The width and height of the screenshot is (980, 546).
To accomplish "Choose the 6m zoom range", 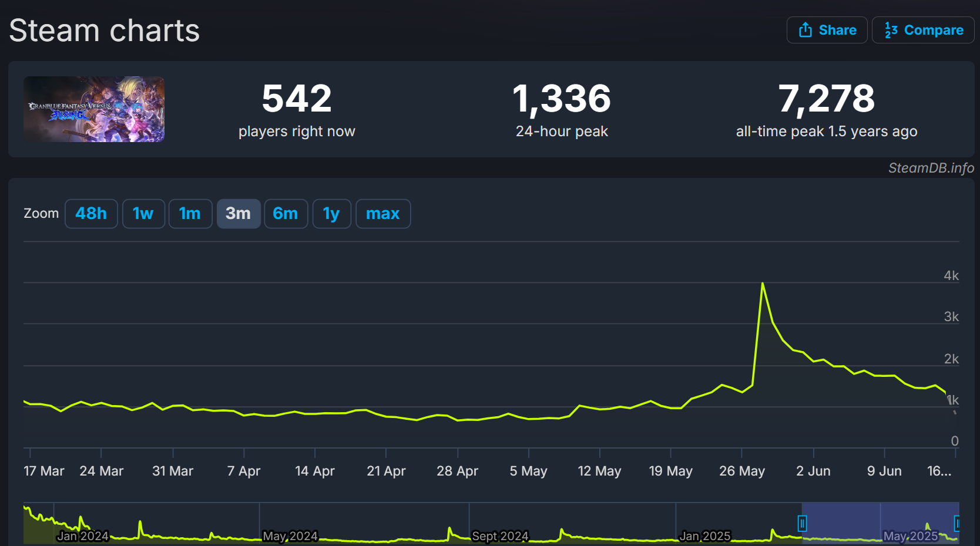I will (x=286, y=214).
